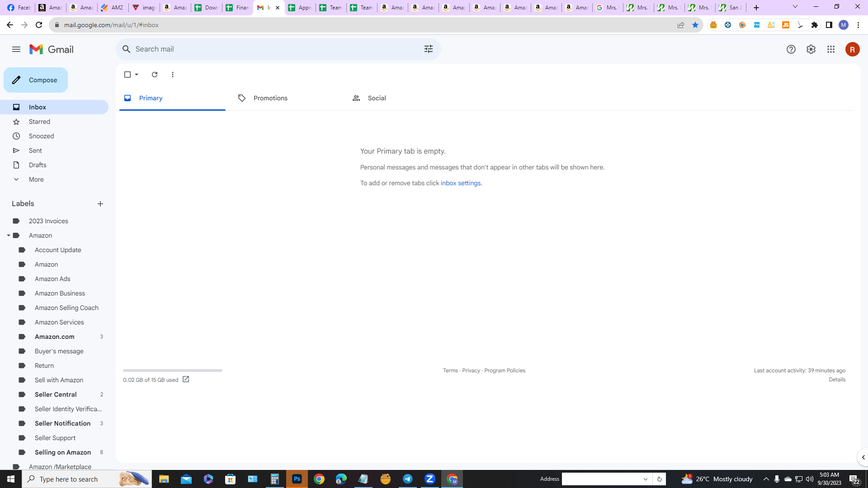This screenshot has width=868, height=488.
Task: Open the Chrome extensions puzzle icon
Action: [815, 25]
